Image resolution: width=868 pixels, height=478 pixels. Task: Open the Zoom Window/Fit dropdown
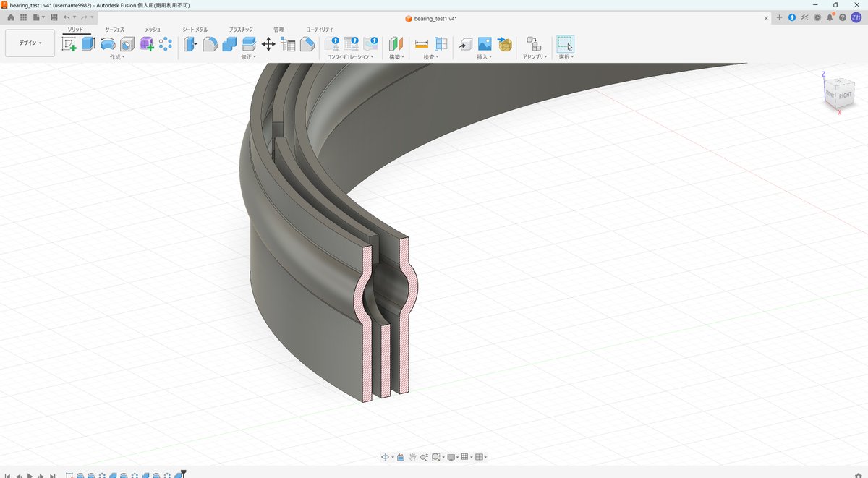pyautogui.click(x=438, y=457)
